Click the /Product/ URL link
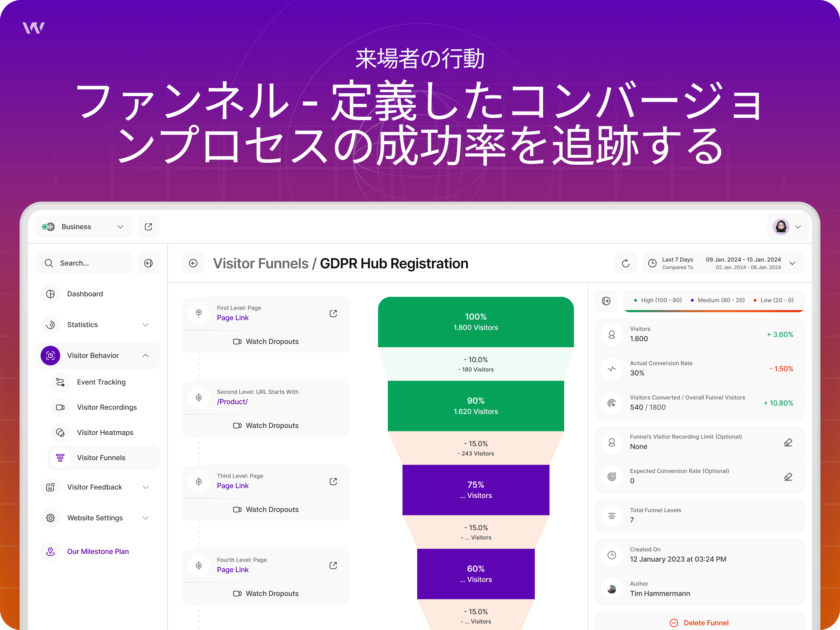This screenshot has width=840, height=630. pos(232,402)
